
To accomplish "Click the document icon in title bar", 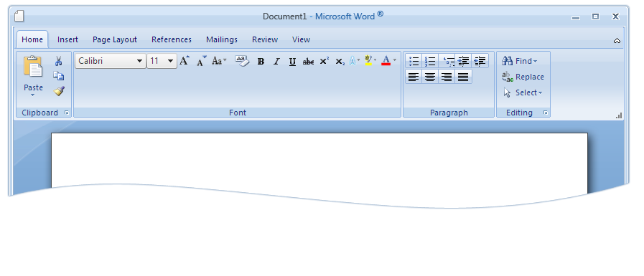I will pos(19,16).
